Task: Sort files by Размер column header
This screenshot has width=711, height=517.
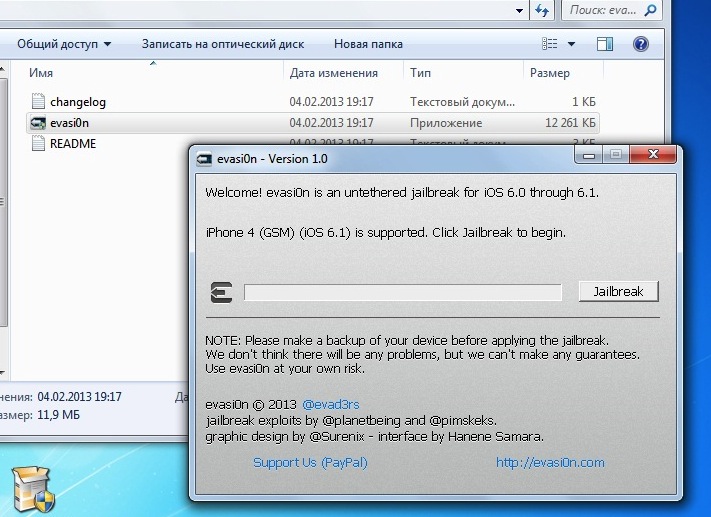Action: click(x=550, y=73)
